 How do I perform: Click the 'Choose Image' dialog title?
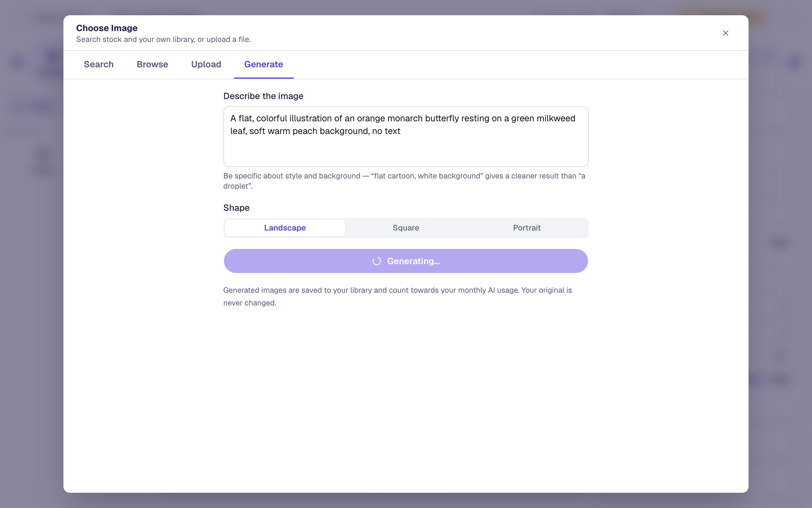click(107, 28)
